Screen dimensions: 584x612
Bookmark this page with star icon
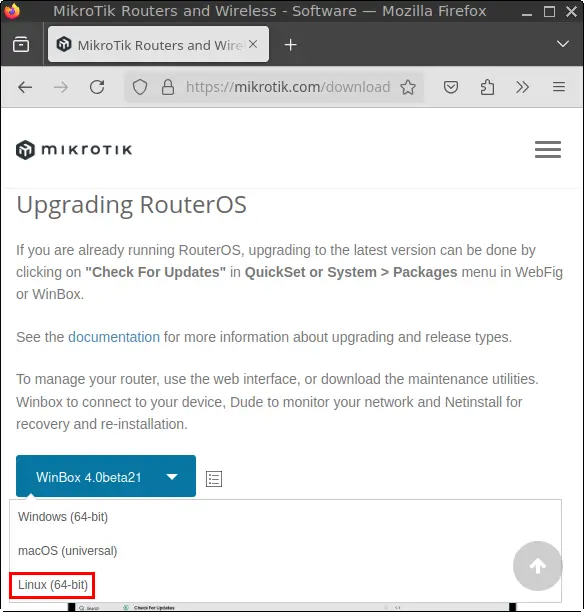(408, 87)
